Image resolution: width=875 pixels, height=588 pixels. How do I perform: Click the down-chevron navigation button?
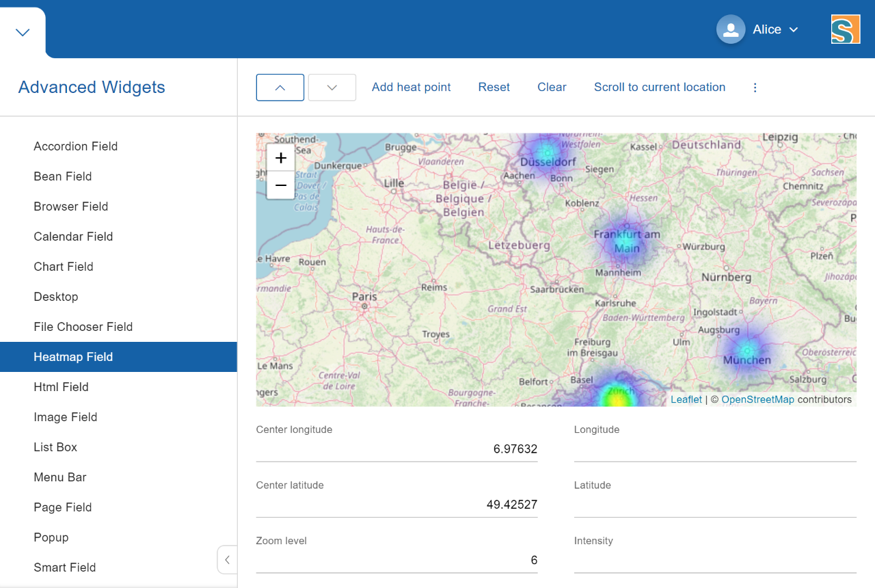(332, 88)
